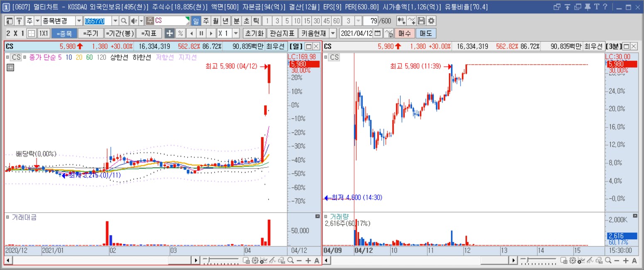Image resolution: width=644 pixels, height=270 pixels.
Task: Click the add-line indicator icon
Action: [x=411, y=21]
